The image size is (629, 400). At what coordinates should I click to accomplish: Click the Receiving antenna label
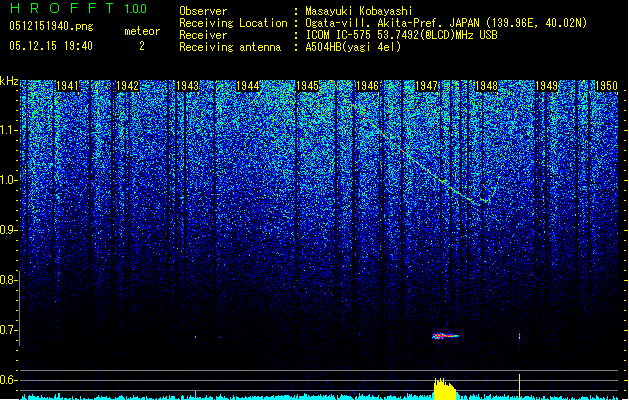pyautogui.click(x=230, y=47)
